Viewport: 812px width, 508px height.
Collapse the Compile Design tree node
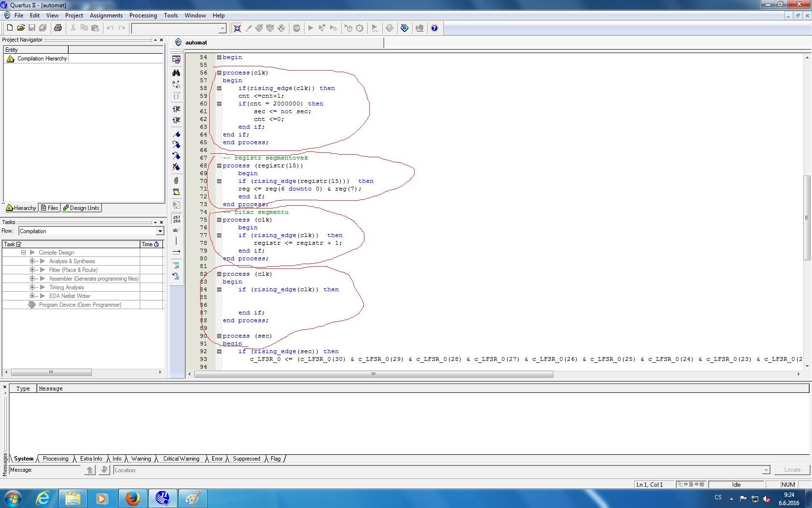[23, 253]
